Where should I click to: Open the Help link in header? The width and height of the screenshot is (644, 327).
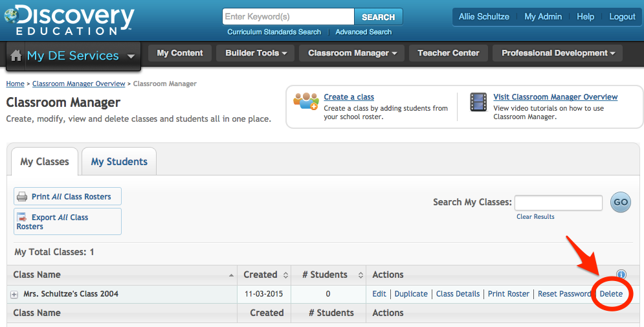tap(585, 17)
